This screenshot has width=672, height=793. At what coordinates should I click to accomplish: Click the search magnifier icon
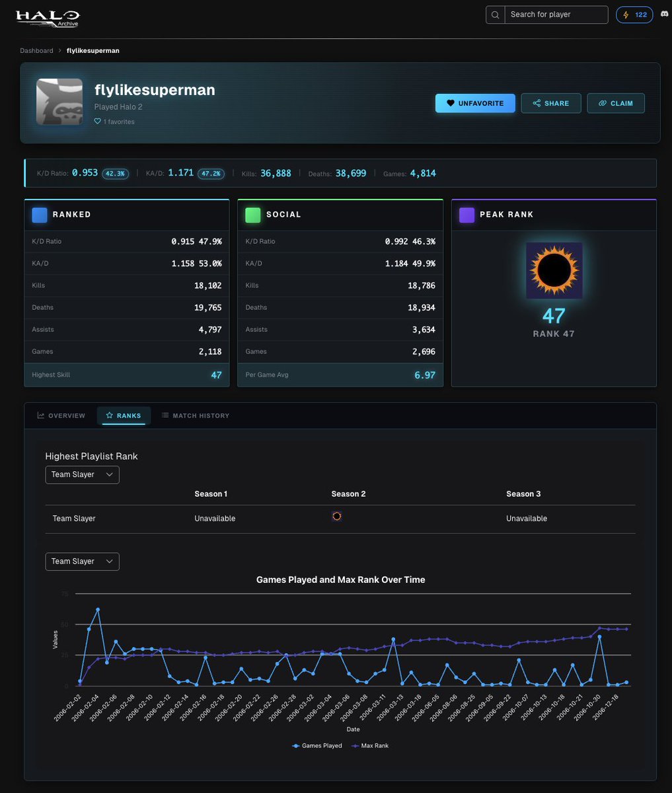point(496,15)
